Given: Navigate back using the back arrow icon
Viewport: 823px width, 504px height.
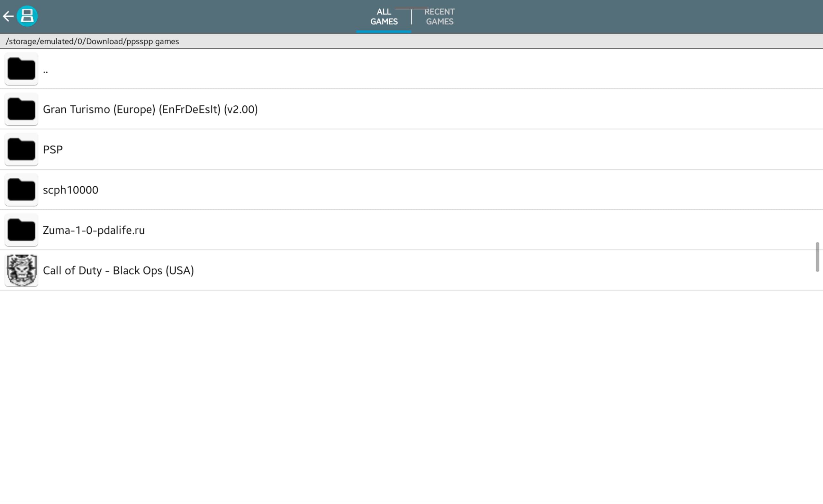Looking at the screenshot, I should 8,16.
